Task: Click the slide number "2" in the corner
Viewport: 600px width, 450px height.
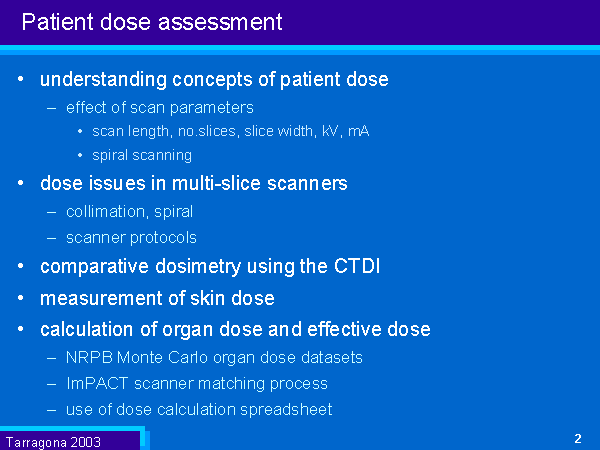Action: [x=578, y=438]
